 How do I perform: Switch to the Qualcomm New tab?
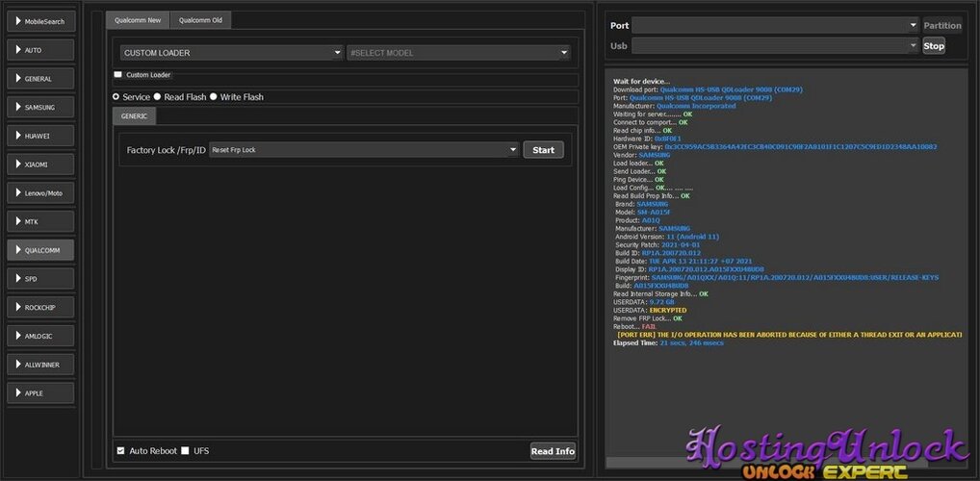[x=138, y=20]
